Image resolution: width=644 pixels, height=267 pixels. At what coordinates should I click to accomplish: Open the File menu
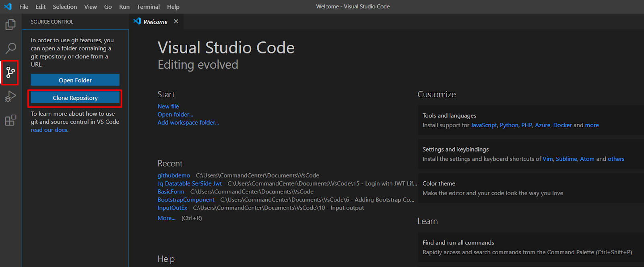coord(24,7)
